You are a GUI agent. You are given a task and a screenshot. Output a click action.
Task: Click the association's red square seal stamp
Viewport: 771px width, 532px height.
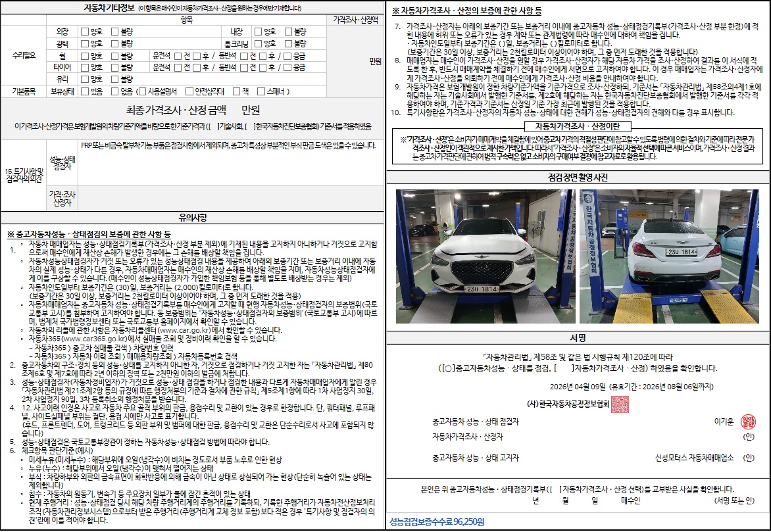tap(620, 404)
